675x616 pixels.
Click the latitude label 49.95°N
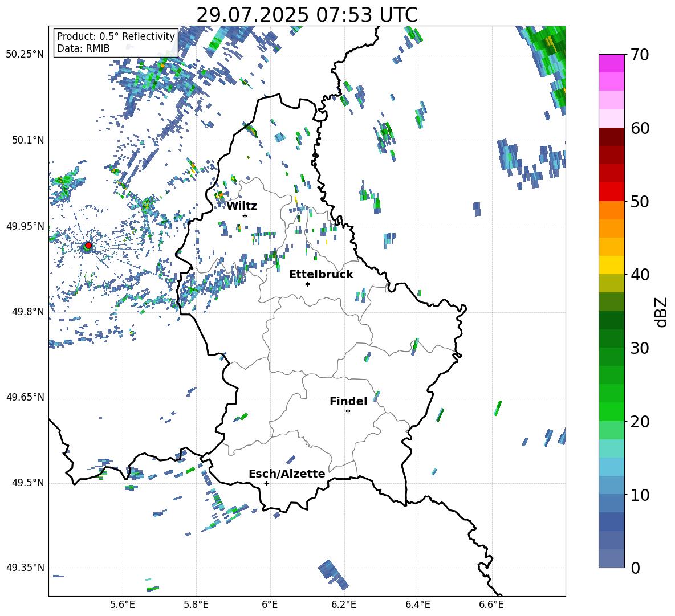coord(25,226)
